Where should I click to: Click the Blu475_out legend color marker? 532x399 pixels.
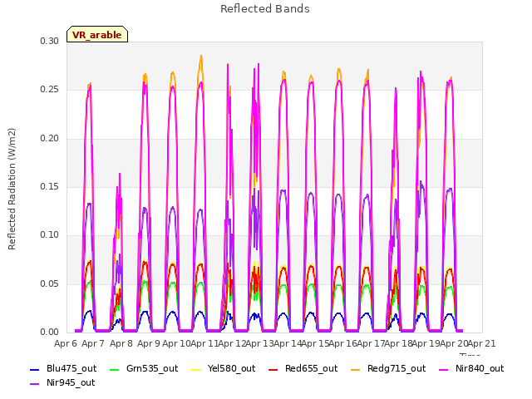pyautogui.click(x=34, y=369)
